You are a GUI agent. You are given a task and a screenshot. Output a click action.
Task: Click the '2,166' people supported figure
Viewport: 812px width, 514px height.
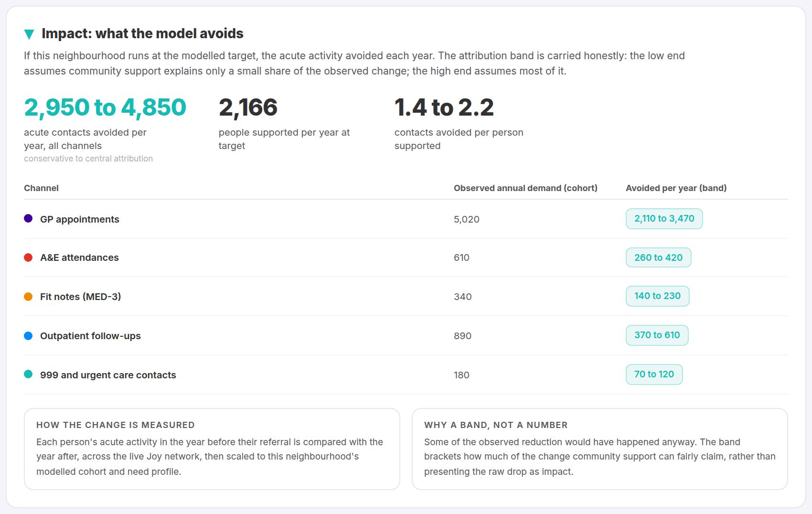tap(248, 107)
